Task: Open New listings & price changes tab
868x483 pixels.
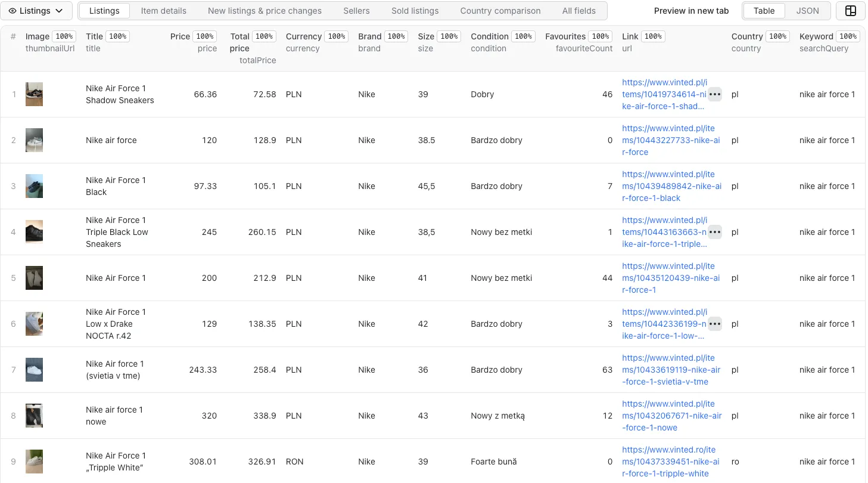Action: 265,11
